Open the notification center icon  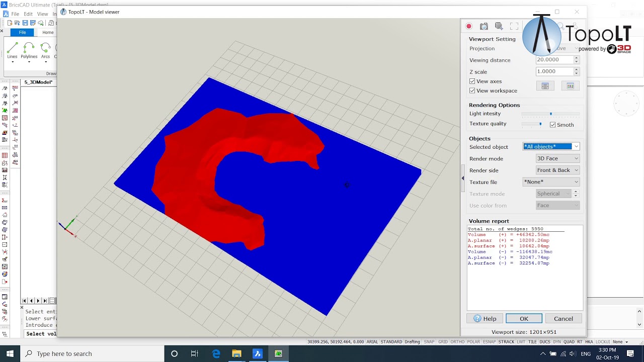pyautogui.click(x=631, y=354)
